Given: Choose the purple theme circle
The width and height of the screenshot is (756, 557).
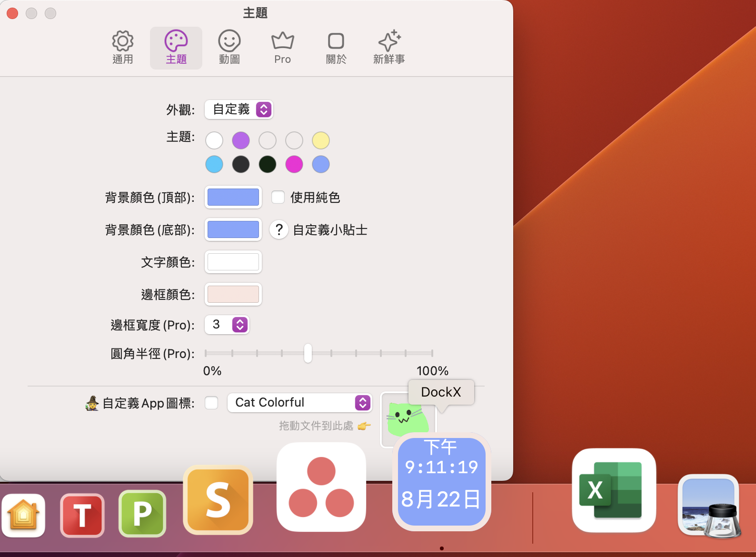Looking at the screenshot, I should (241, 140).
